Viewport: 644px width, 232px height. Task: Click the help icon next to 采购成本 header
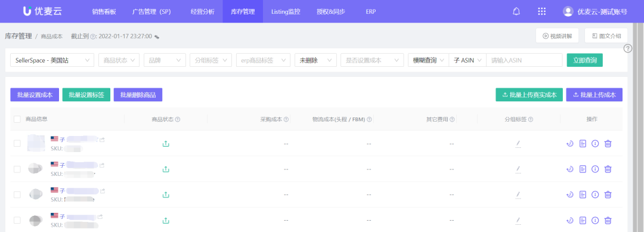(286, 119)
